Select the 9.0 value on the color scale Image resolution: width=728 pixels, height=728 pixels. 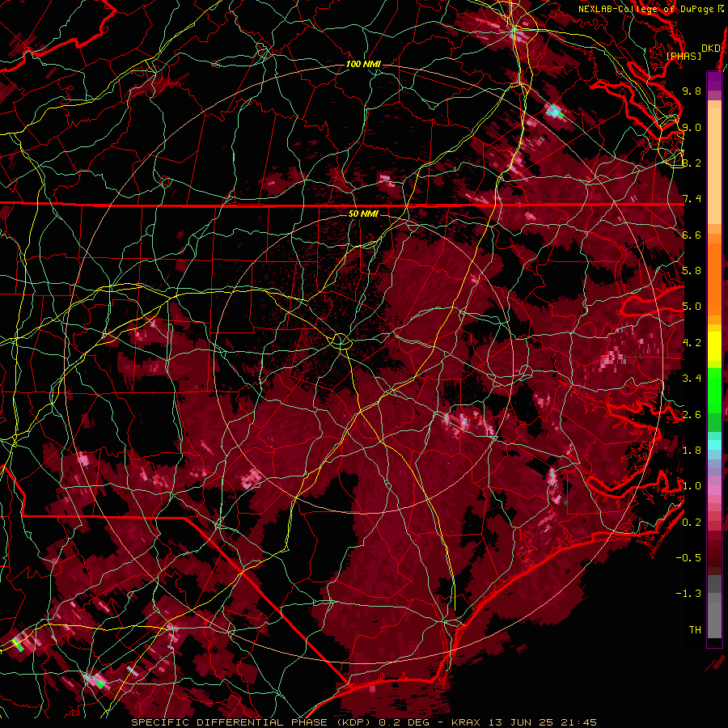692,127
